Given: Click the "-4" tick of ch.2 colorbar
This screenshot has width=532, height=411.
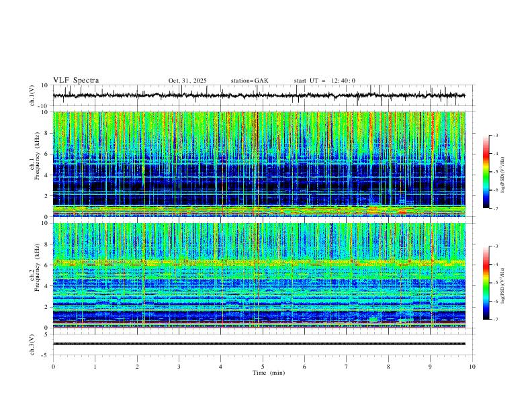Looking at the screenshot, I should pos(496,264).
